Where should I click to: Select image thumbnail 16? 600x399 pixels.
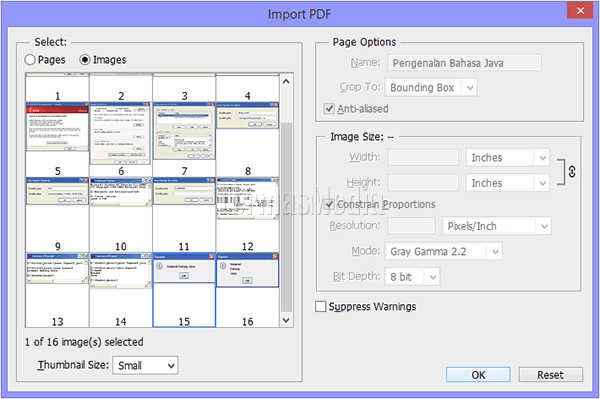[x=248, y=290]
